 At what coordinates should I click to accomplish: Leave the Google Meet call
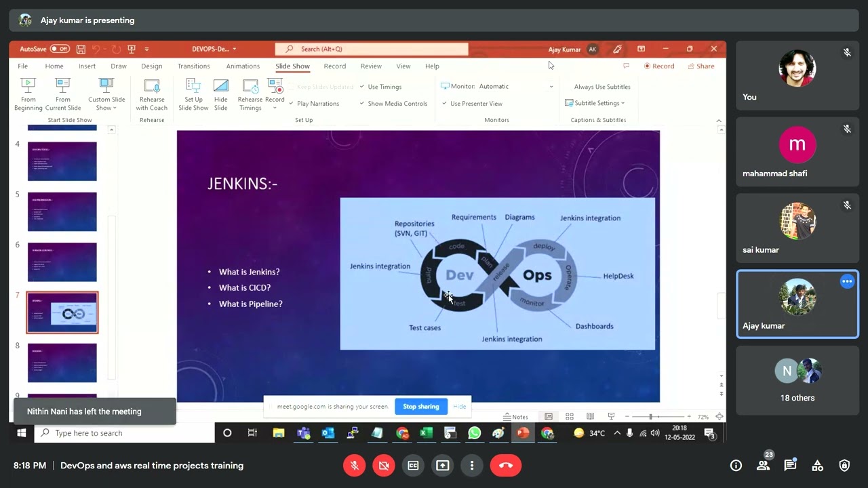point(506,465)
